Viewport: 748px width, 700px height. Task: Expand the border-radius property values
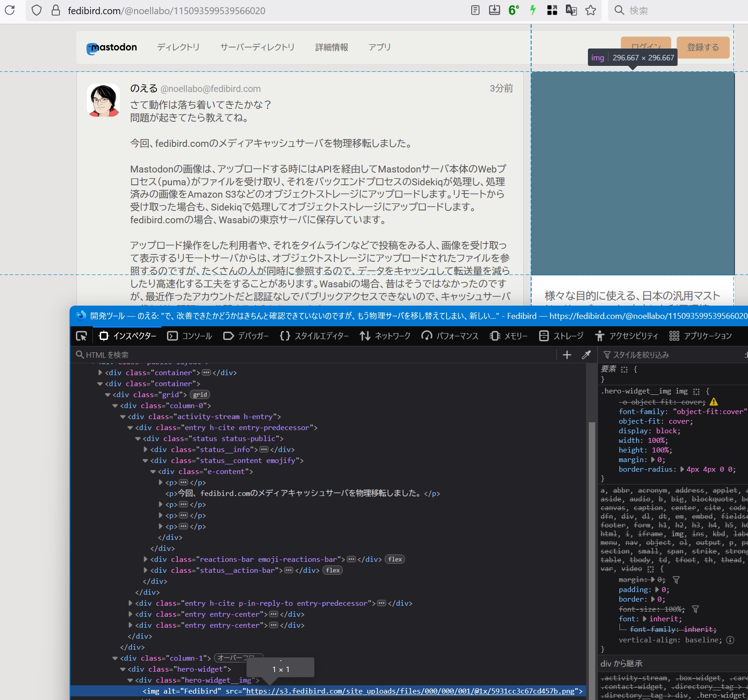682,469
